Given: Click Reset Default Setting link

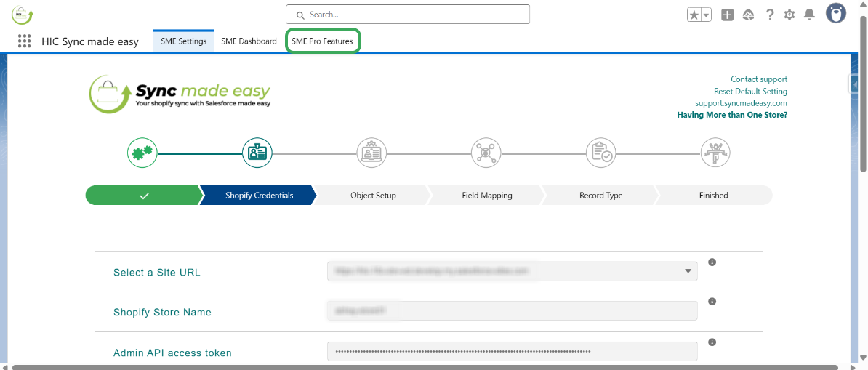Looking at the screenshot, I should (x=750, y=92).
